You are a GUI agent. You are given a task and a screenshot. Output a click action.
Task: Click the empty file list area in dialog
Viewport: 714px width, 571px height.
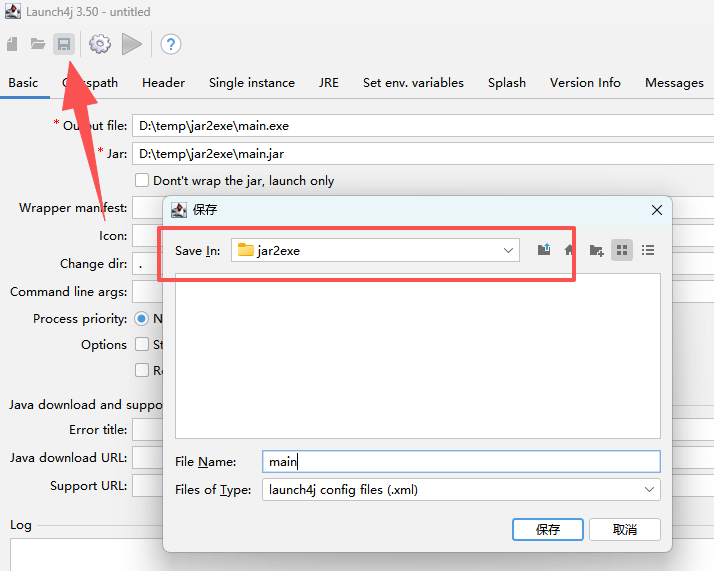[418, 356]
